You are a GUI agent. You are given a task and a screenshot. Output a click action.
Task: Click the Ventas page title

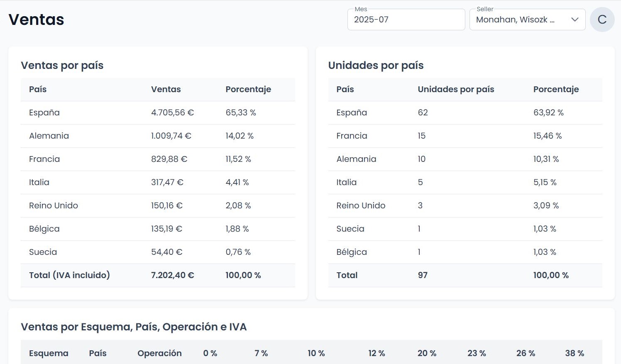[36, 20]
